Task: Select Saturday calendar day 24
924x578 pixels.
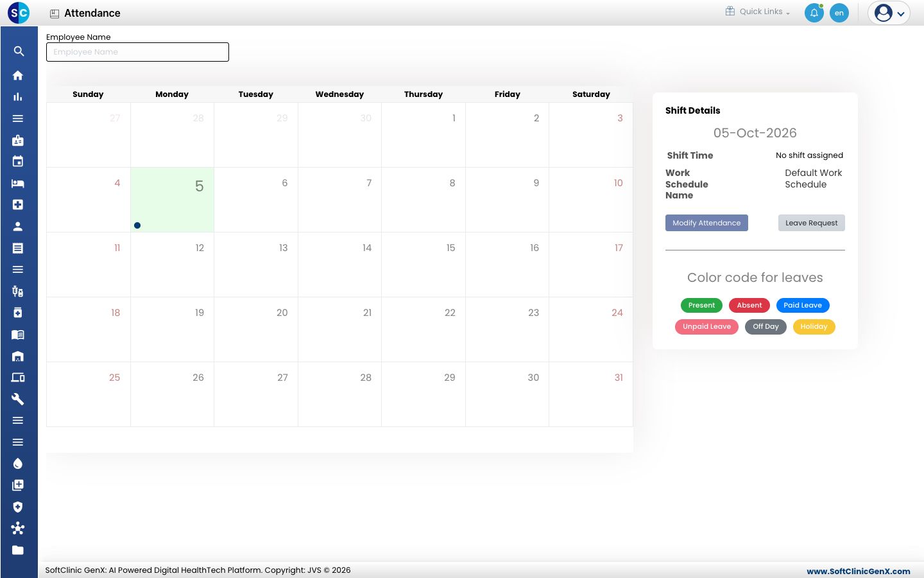Action: (591, 329)
